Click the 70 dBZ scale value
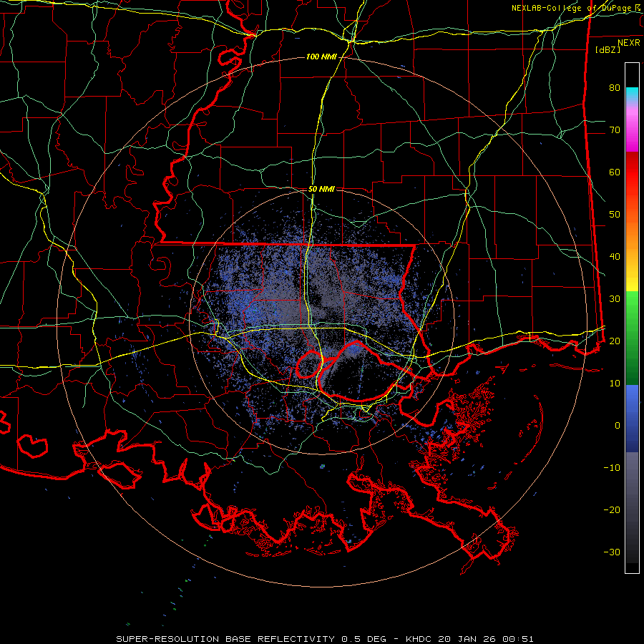644x644 pixels. pyautogui.click(x=615, y=130)
